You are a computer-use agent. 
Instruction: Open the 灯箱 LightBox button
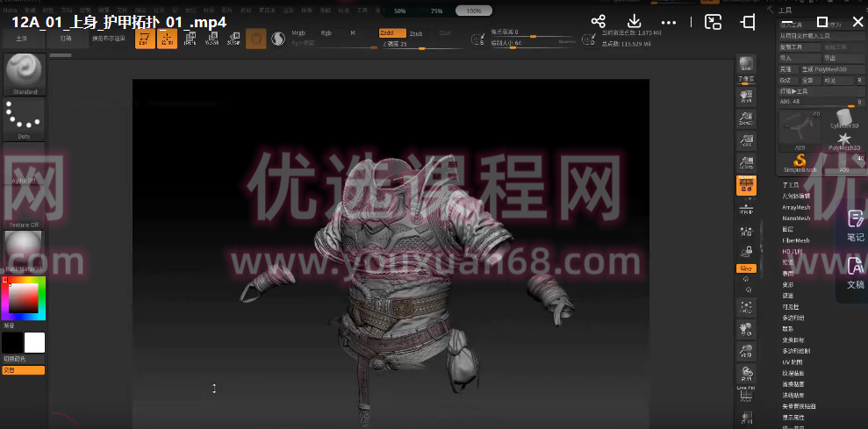(67, 39)
